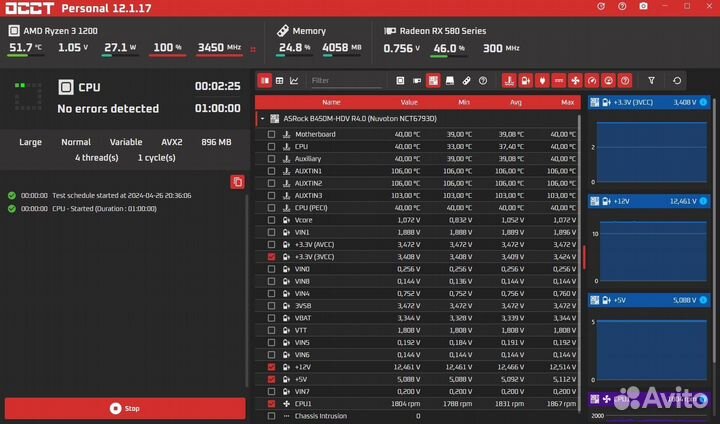720x424 pixels.
Task: Click the 4 thread(s) setting
Action: pos(96,158)
